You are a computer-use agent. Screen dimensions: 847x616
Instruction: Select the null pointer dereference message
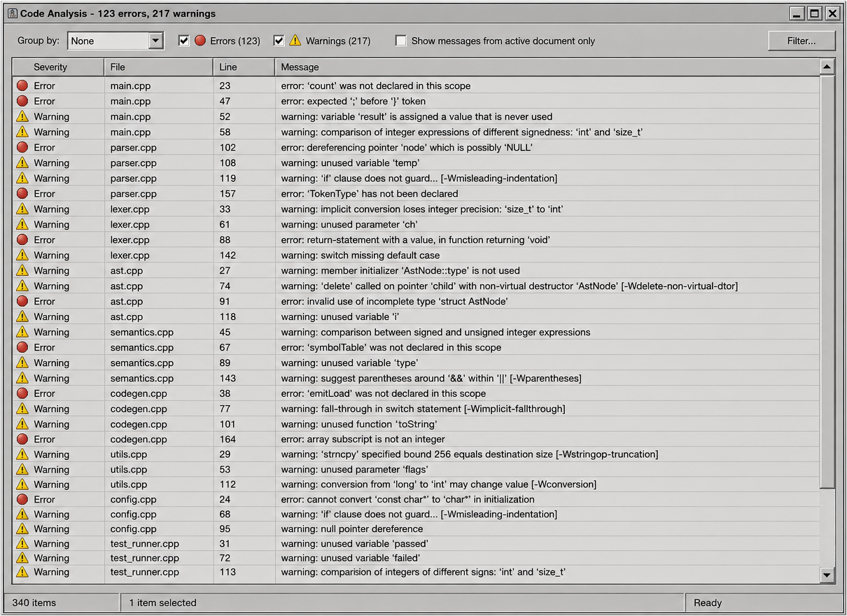pyautogui.click(x=352, y=529)
